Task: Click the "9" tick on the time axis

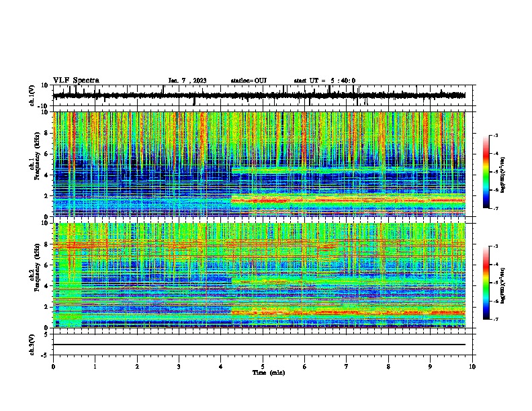Action: pos(430,367)
